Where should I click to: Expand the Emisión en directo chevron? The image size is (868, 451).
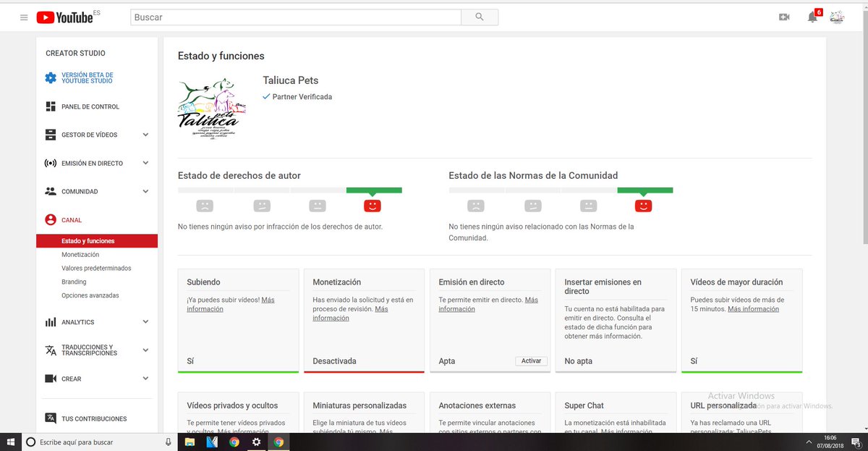(145, 163)
